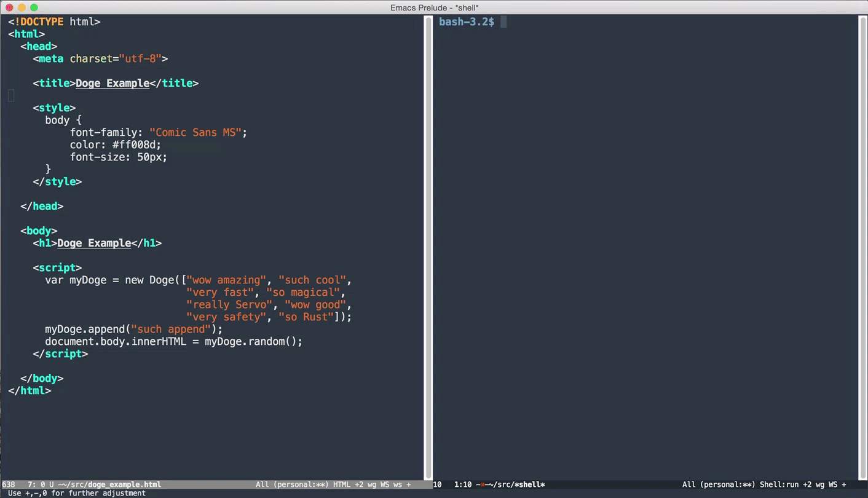The width and height of the screenshot is (868, 498).
Task: Click the "so Rust" string
Action: tap(306, 317)
